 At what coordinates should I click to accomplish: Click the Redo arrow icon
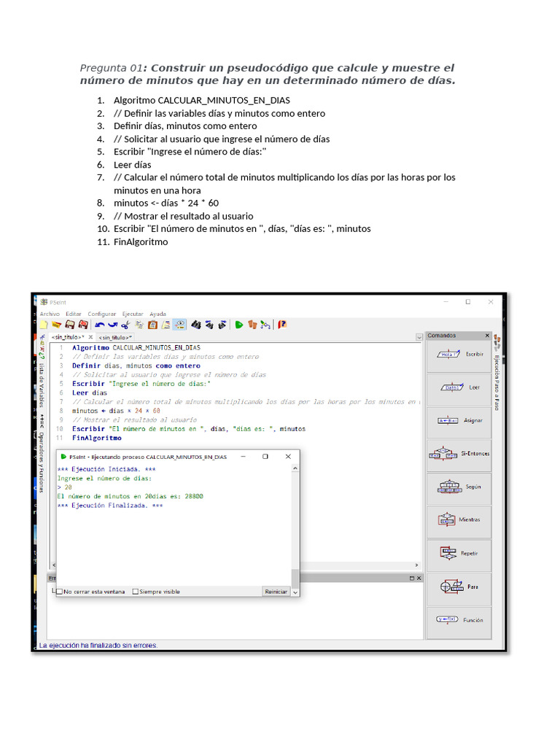[113, 325]
